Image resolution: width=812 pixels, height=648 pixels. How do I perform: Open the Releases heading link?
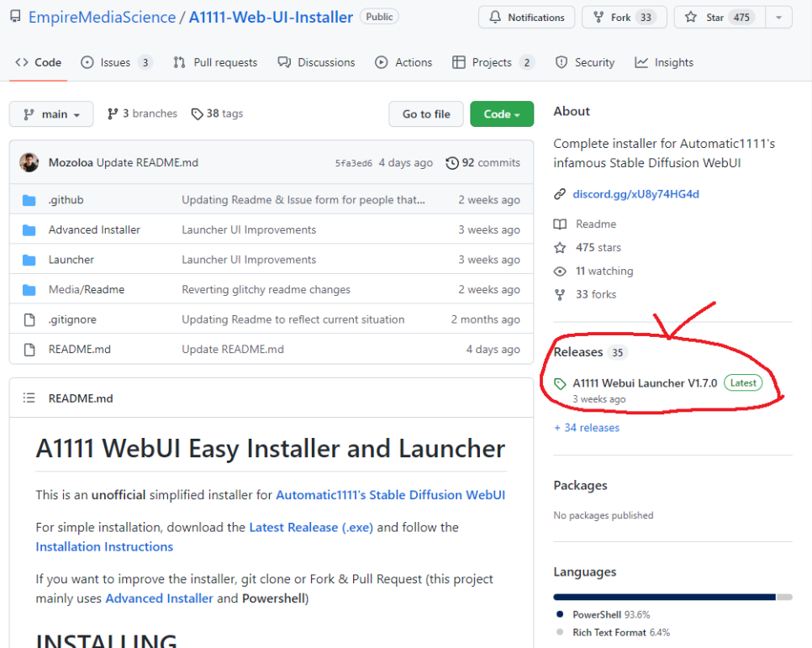pos(578,352)
